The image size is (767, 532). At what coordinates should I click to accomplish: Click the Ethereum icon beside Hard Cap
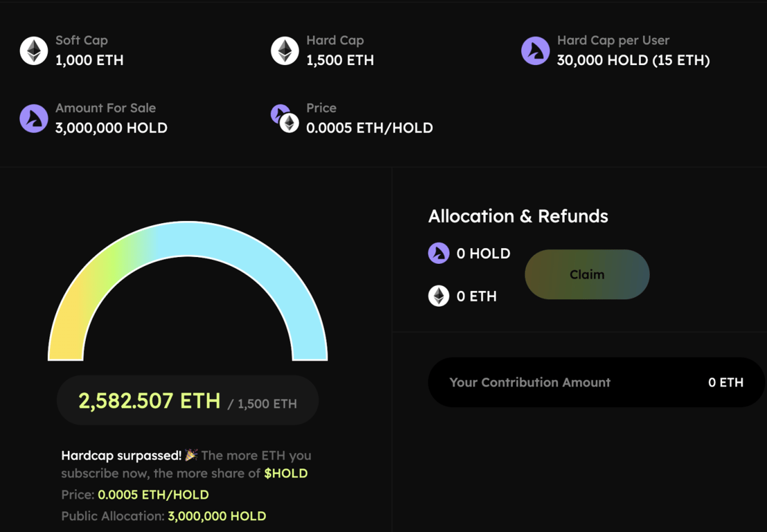tap(284, 50)
